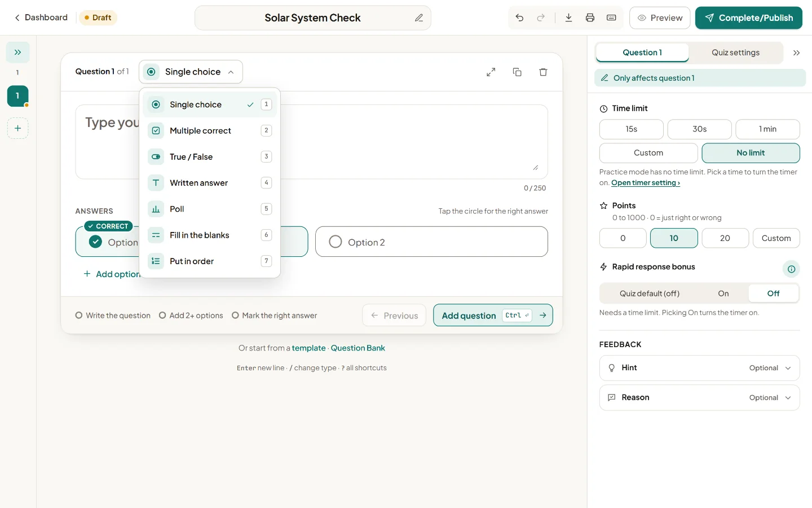Select question 1 thumbnail in sidebar
The image size is (812, 508).
(x=18, y=96)
